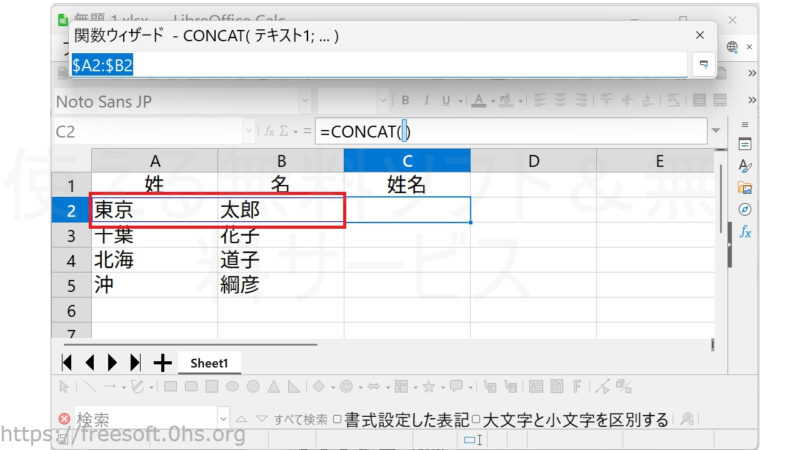Toggle bold formatting button
Viewport: 800px width, 450px height.
[x=406, y=100]
